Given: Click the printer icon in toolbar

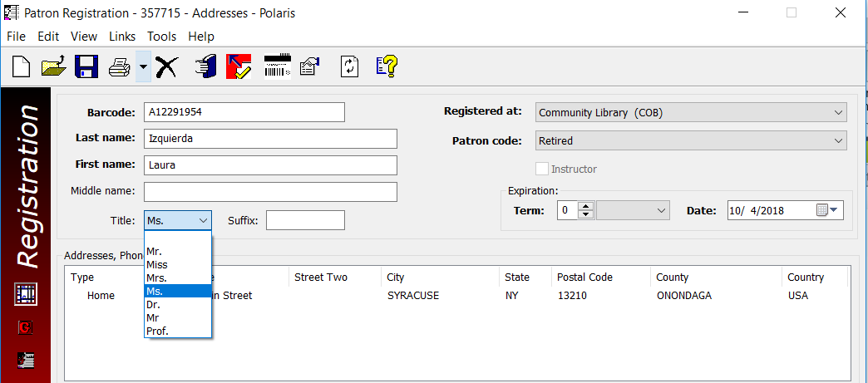Looking at the screenshot, I should [120, 66].
